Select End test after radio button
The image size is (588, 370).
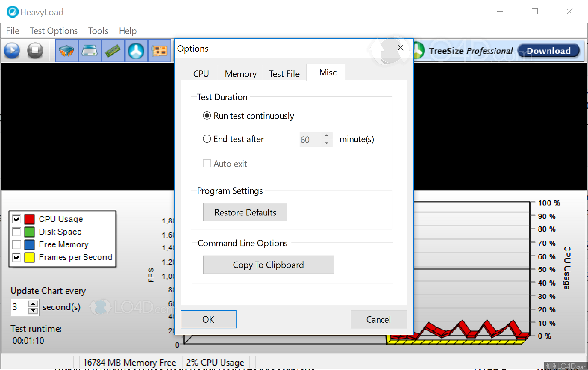coord(207,139)
